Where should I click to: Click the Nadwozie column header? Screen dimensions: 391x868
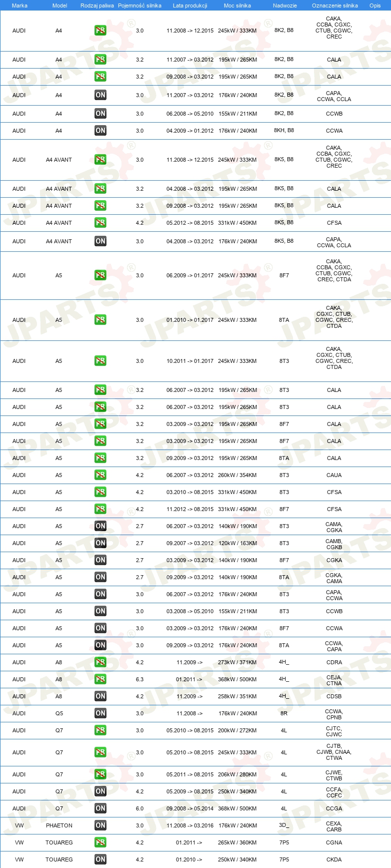pyautogui.click(x=285, y=6)
